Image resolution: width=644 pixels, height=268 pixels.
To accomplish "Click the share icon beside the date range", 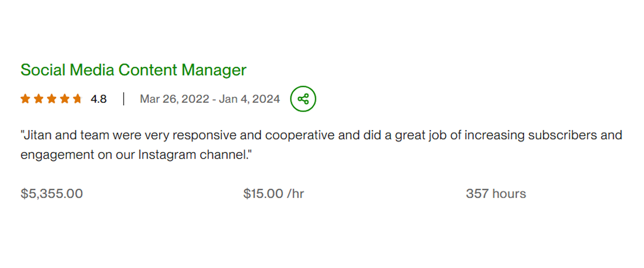I will point(303,99).
